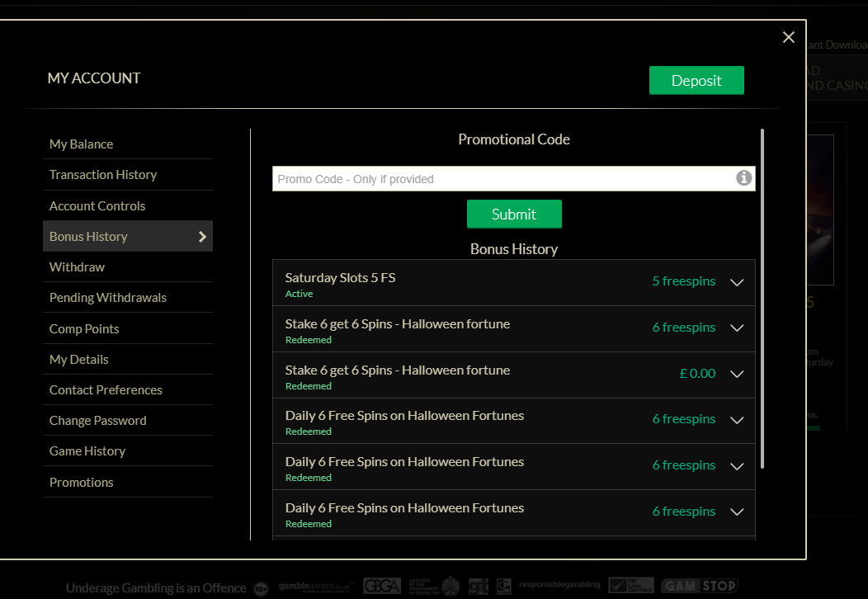Expand the bonus entry showing £ 0.00

click(737, 374)
